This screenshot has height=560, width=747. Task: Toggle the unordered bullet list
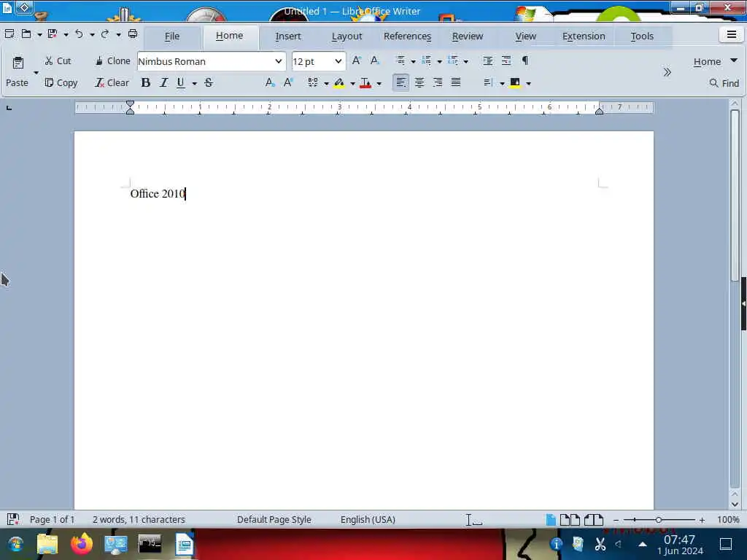click(400, 61)
